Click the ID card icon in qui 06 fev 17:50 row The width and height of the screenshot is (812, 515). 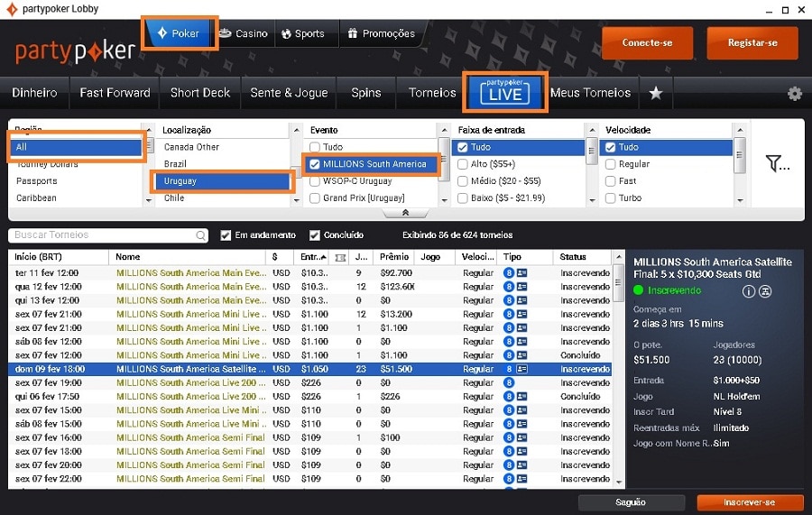pyautogui.click(x=522, y=397)
